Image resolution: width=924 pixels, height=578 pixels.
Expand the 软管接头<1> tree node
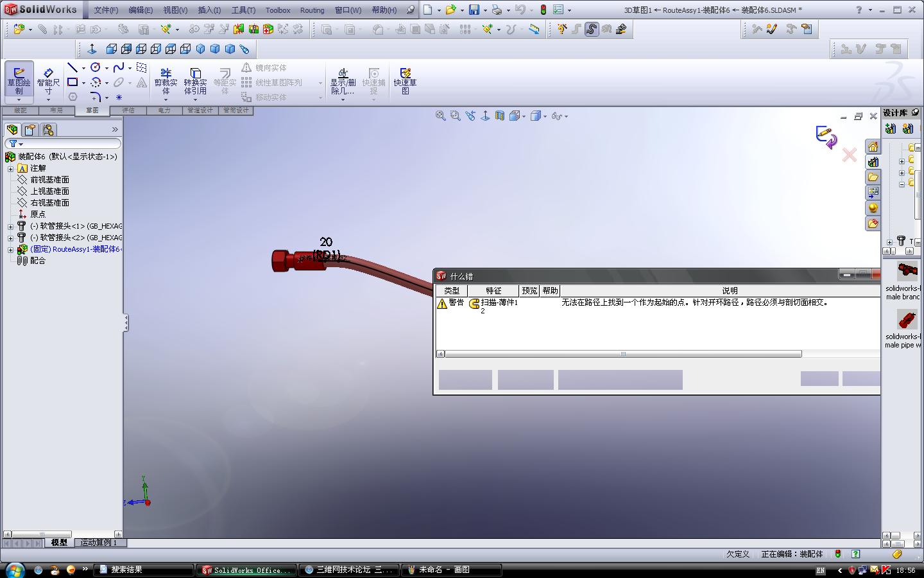[x=10, y=227]
